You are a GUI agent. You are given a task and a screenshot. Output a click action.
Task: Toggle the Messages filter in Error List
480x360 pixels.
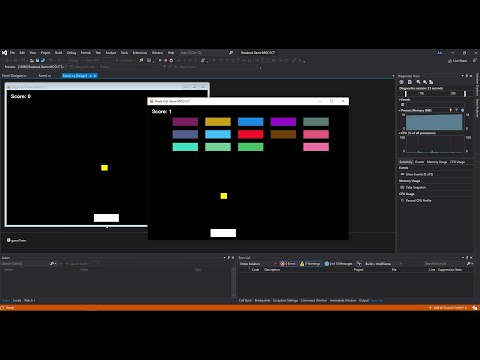tap(338, 264)
